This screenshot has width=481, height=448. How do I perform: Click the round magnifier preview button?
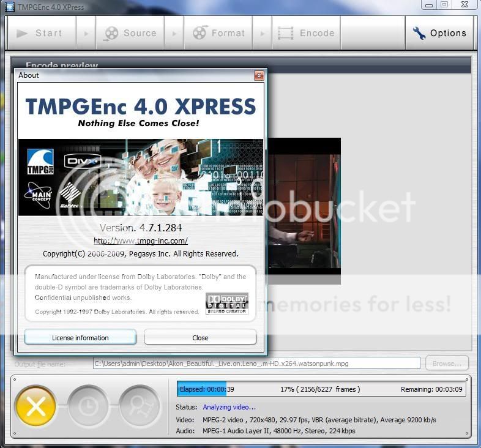pos(140,406)
